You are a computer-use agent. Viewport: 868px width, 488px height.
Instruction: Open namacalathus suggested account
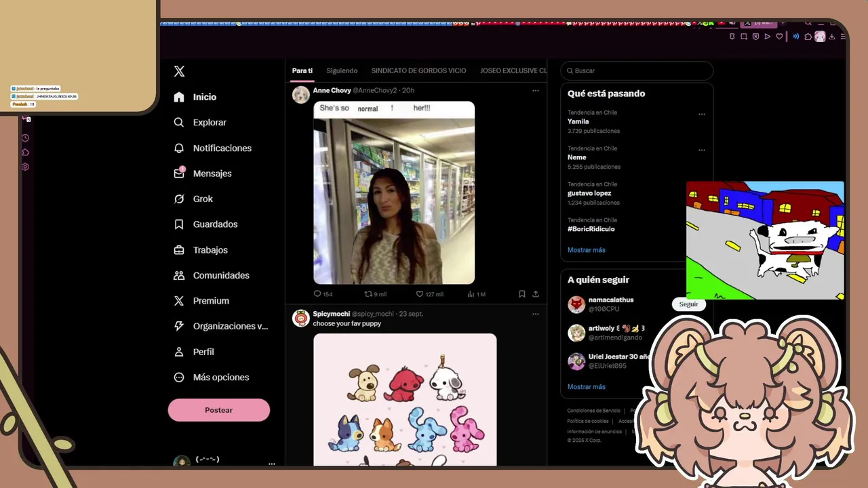611,300
